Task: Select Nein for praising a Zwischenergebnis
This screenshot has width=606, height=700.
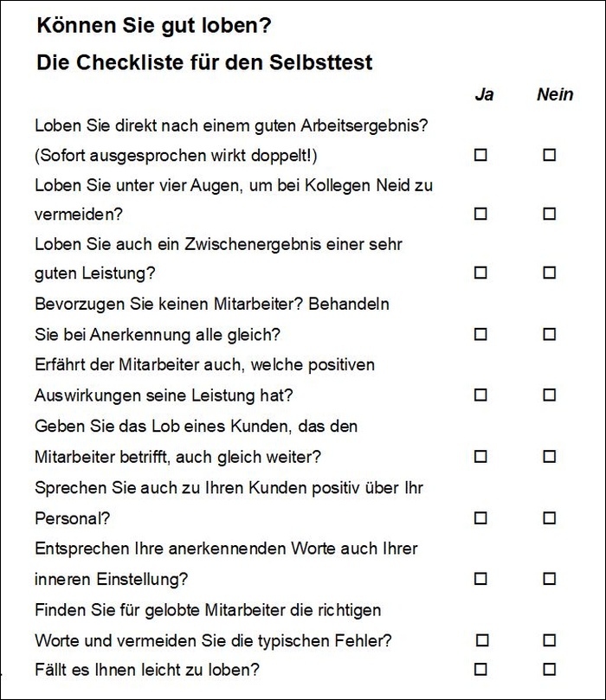Action: pos(549,273)
